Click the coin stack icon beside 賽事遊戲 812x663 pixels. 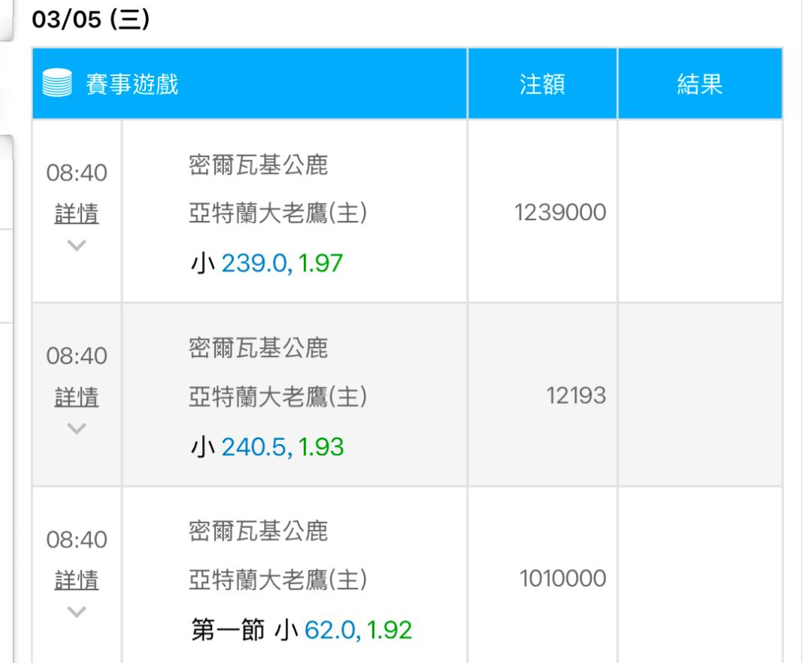pyautogui.click(x=57, y=83)
